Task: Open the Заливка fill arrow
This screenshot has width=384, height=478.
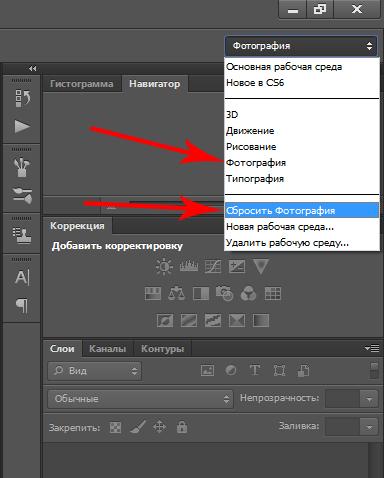Action: [x=369, y=427]
